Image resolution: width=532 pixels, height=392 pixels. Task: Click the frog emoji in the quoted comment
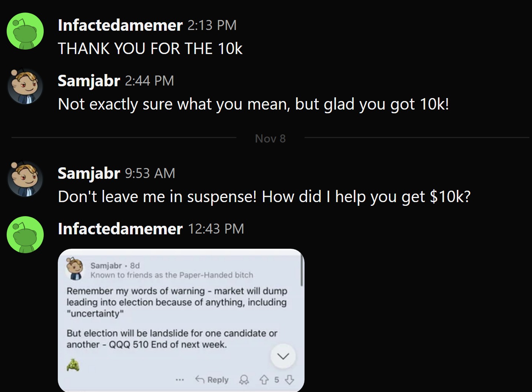click(x=73, y=365)
